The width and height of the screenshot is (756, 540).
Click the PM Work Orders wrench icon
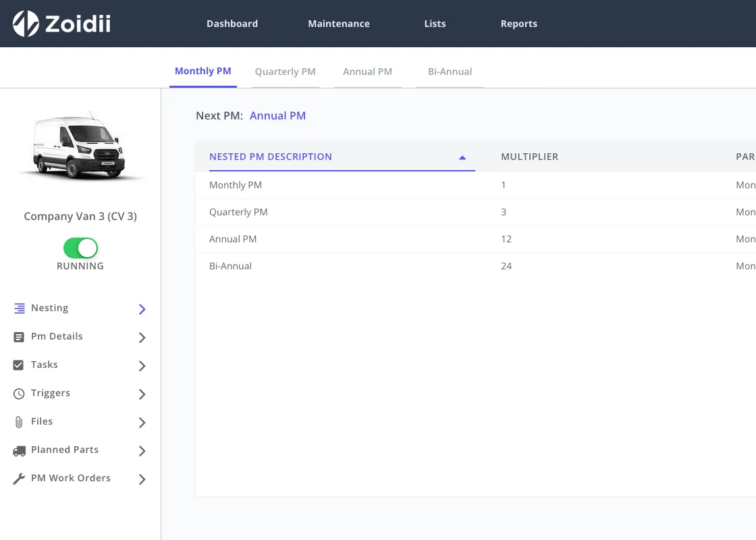click(x=19, y=479)
